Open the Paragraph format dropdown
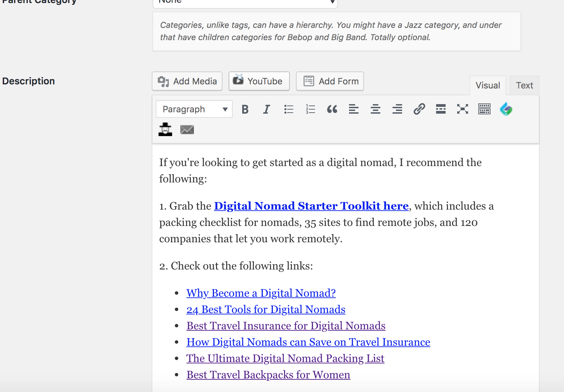Image resolution: width=564 pixels, height=392 pixels. click(x=194, y=109)
